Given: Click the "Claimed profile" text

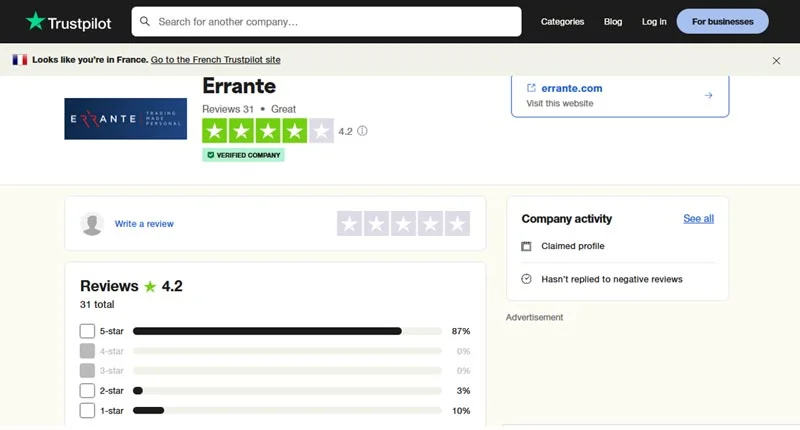Looking at the screenshot, I should tap(572, 246).
